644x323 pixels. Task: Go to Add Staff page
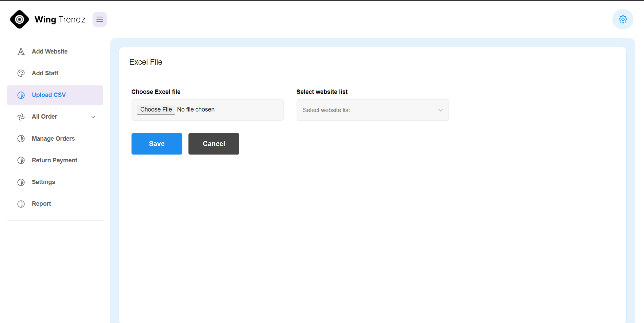coord(55,73)
